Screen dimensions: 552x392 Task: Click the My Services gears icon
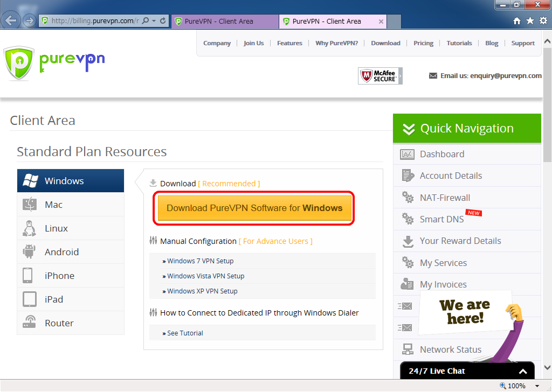click(408, 262)
